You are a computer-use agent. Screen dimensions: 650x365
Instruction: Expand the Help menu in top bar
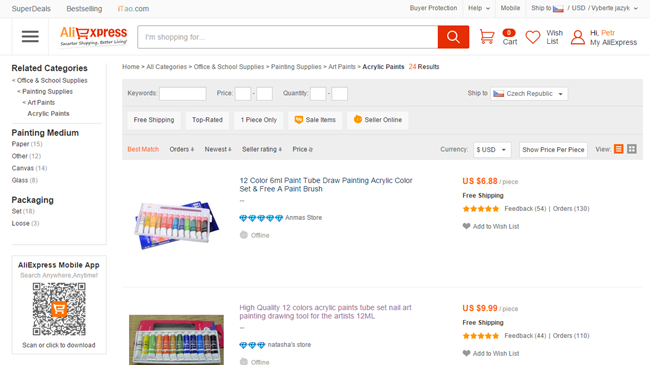479,8
